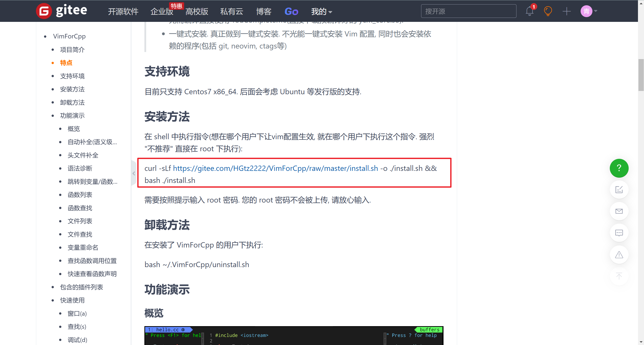This screenshot has height=345, width=644.
Task: Click the warning report triangle icon
Action: pos(619,255)
